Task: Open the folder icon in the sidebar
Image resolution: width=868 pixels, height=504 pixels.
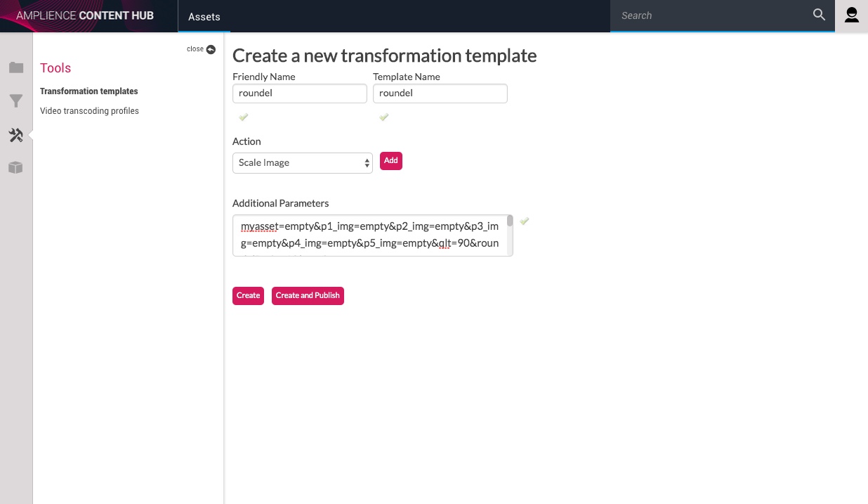Action: point(16,67)
